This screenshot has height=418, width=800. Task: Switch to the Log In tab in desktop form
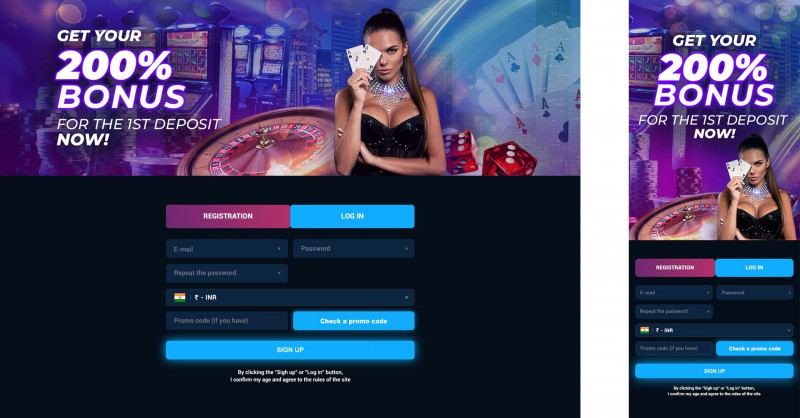click(x=352, y=216)
